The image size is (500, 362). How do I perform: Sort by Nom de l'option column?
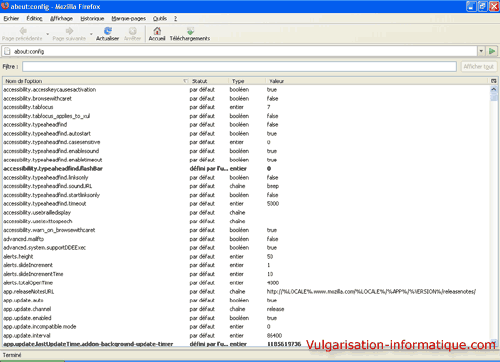[x=96, y=81]
